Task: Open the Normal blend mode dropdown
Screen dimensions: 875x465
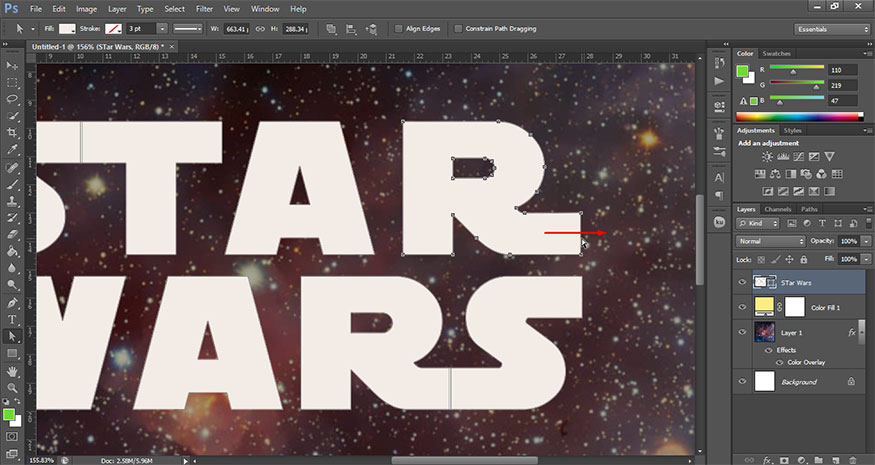Action: (x=771, y=241)
